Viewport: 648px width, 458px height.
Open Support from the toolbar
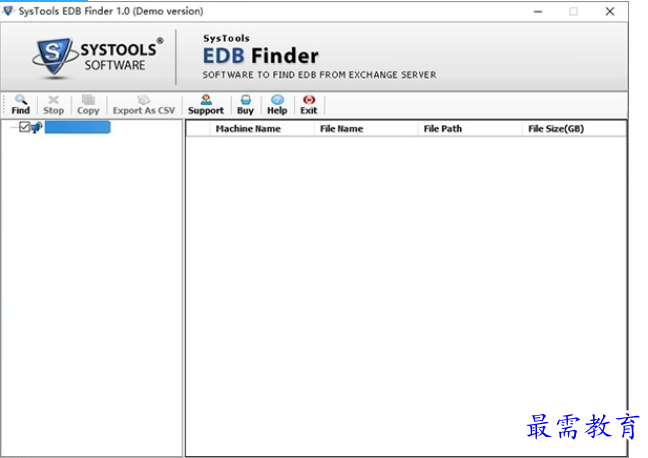206,105
